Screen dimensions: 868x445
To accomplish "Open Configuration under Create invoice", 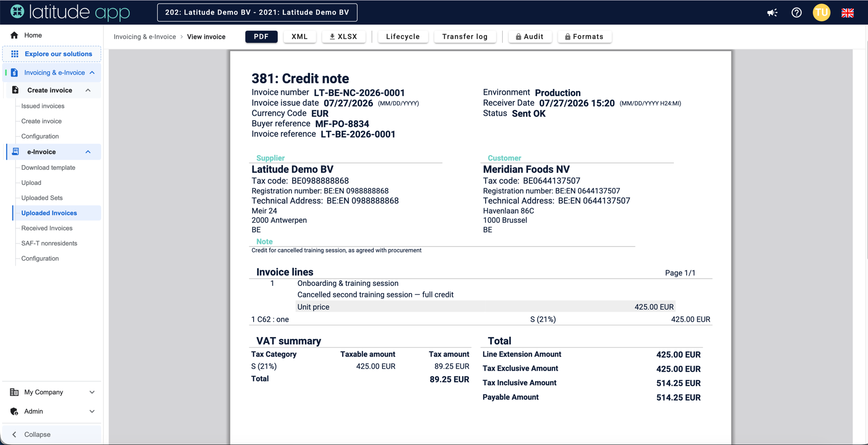I will 40,136.
